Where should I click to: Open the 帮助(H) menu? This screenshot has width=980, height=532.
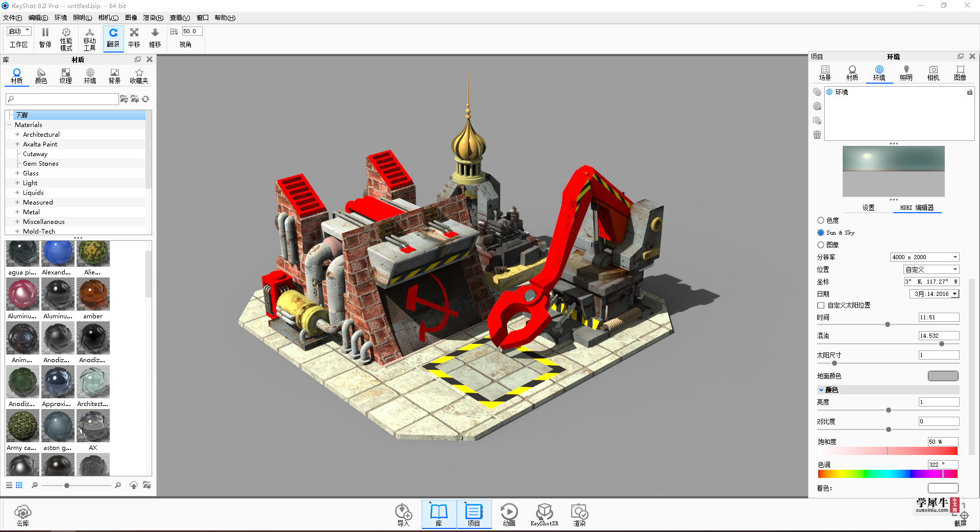(x=225, y=17)
